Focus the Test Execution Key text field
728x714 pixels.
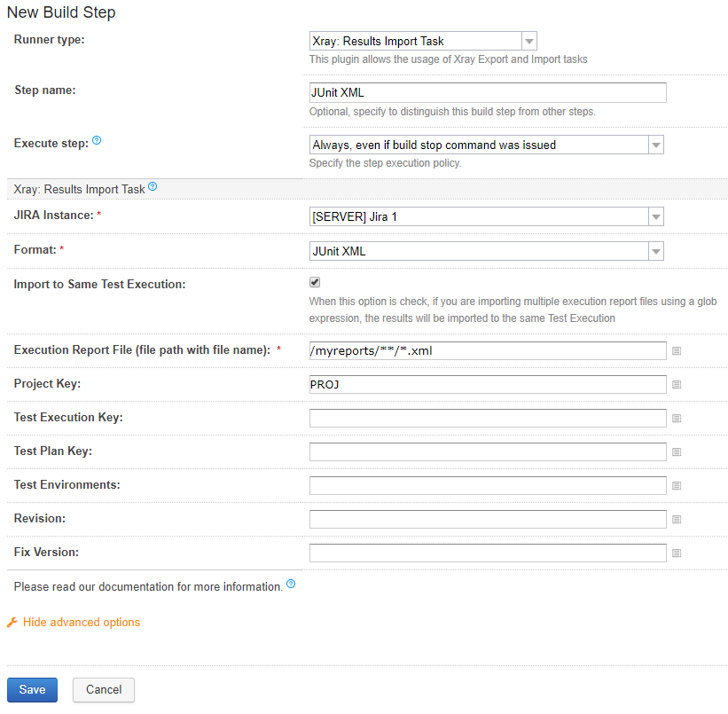point(488,418)
